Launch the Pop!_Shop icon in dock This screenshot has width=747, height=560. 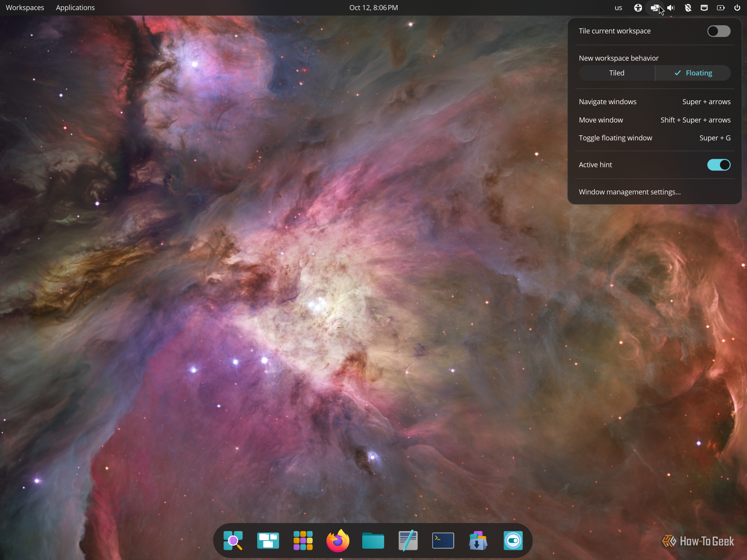(x=478, y=541)
